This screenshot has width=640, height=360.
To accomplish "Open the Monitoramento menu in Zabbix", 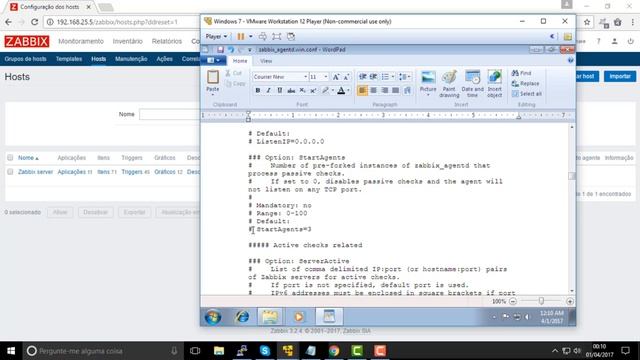I will click(x=81, y=41).
